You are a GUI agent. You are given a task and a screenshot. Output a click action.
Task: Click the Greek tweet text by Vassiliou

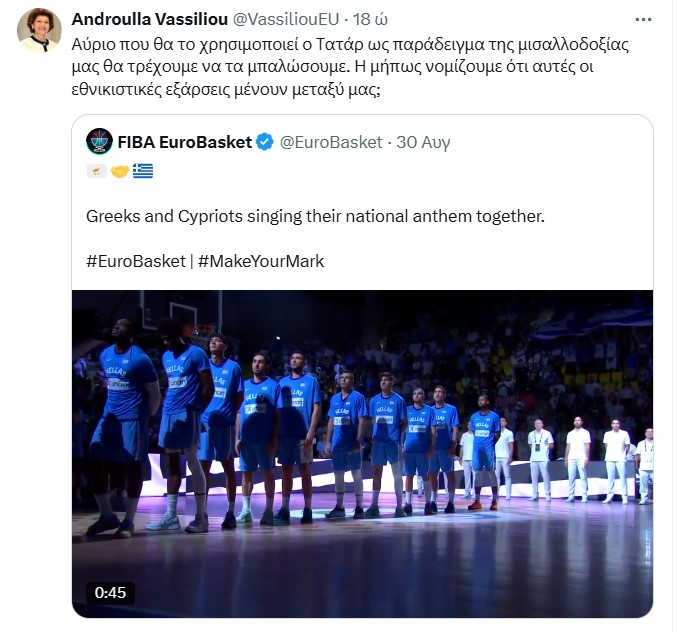pos(350,67)
